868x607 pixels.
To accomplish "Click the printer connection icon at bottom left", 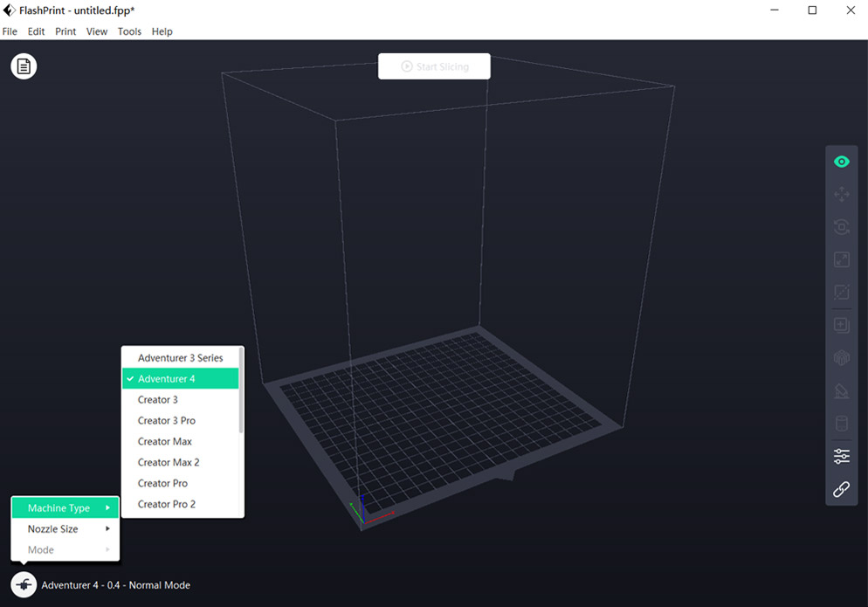I will (x=24, y=584).
